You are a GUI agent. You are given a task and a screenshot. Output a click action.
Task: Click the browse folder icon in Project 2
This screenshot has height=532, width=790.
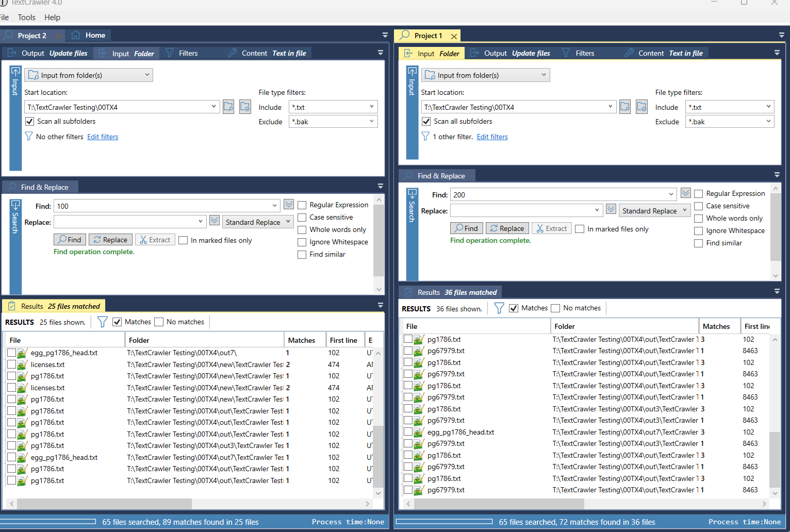click(x=228, y=107)
